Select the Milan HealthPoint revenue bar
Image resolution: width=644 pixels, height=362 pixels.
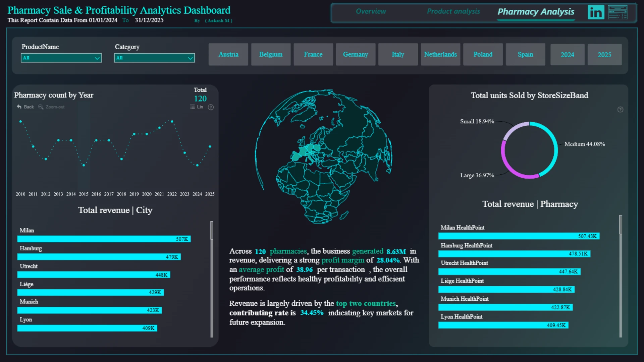click(519, 236)
